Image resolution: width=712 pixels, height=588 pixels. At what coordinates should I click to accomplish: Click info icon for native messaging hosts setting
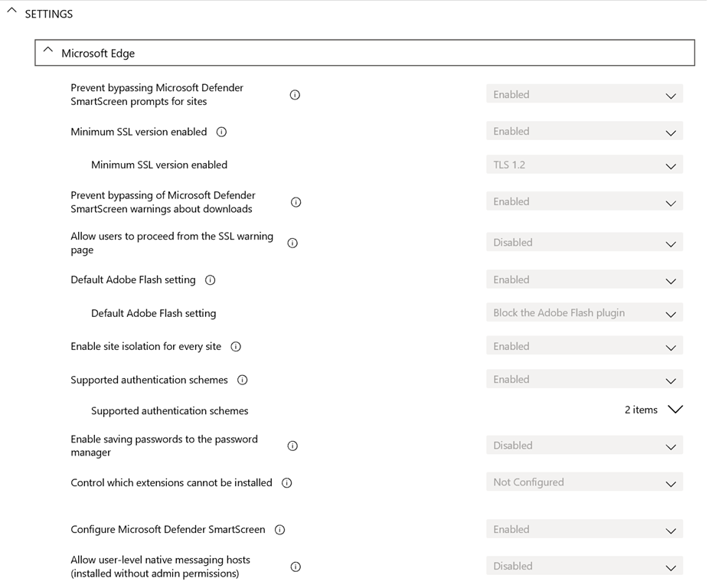coord(296,567)
